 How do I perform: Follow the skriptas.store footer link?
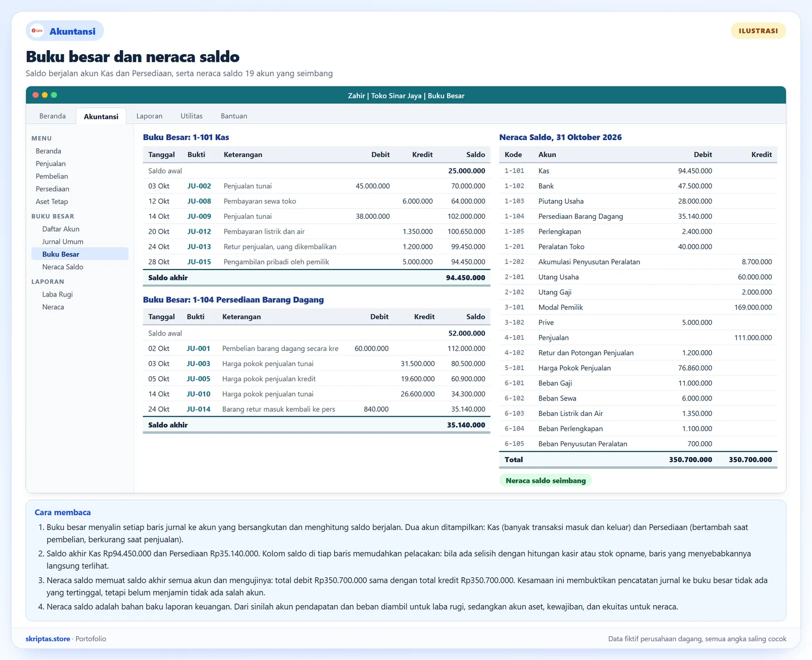tap(48, 639)
